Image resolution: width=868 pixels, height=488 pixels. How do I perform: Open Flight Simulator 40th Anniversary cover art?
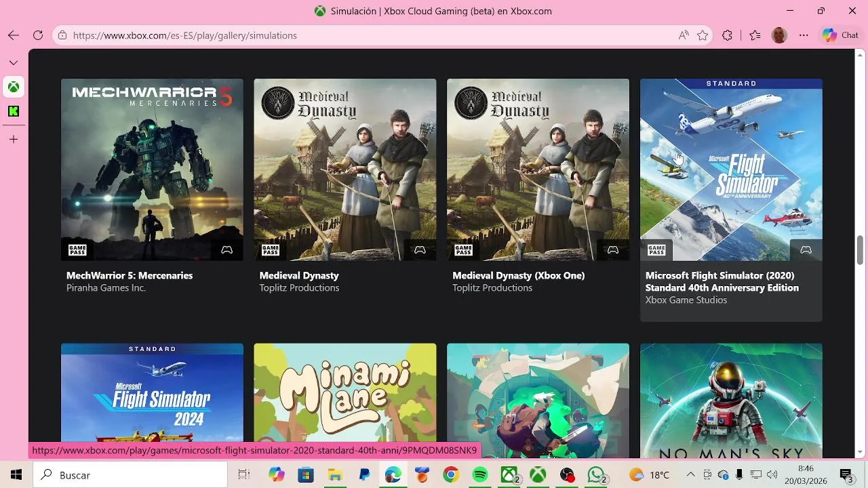(x=731, y=169)
